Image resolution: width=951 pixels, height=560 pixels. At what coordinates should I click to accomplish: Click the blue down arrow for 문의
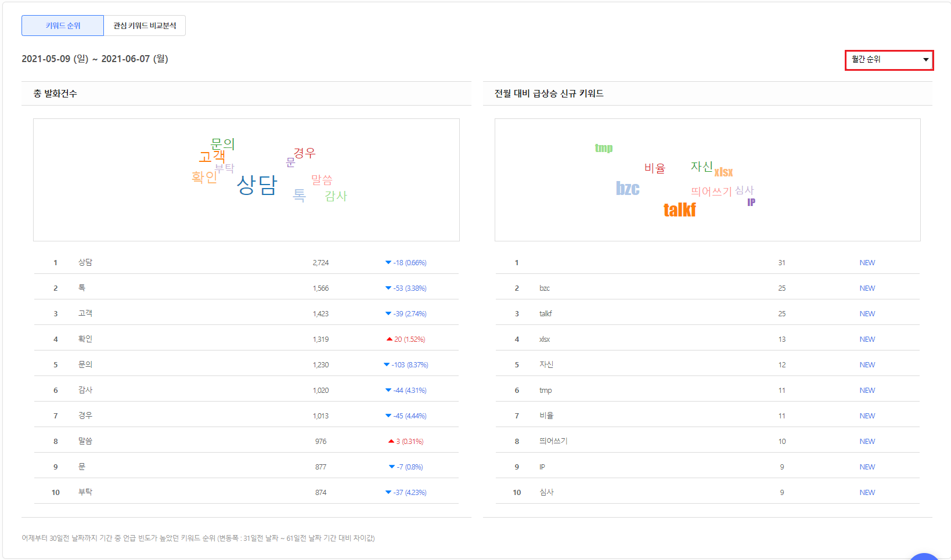click(387, 365)
